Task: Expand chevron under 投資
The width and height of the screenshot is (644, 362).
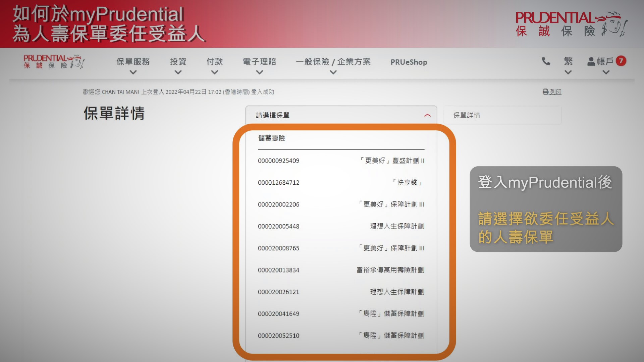Action: 178,72
